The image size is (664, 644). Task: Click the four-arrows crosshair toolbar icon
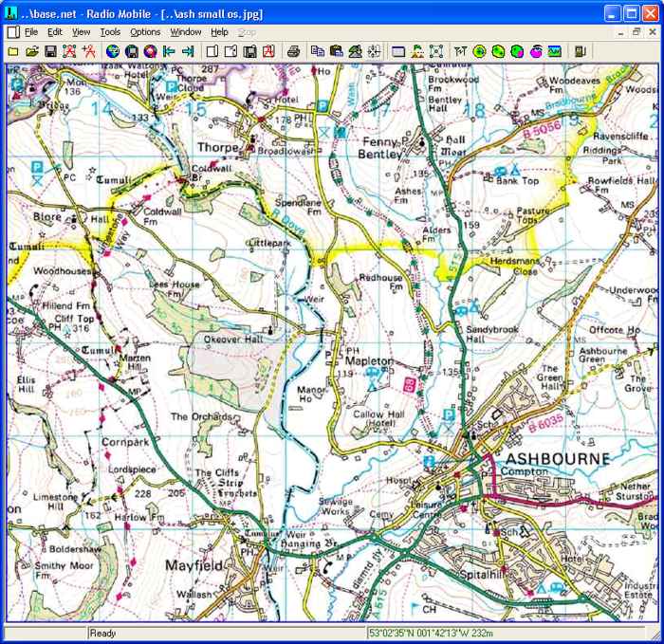click(375, 51)
